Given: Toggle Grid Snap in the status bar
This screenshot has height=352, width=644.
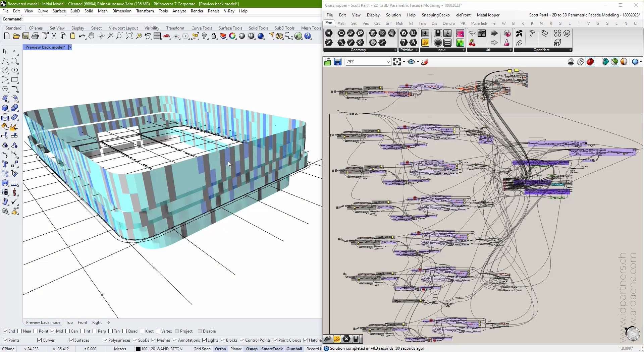Looking at the screenshot, I should pos(202,349).
